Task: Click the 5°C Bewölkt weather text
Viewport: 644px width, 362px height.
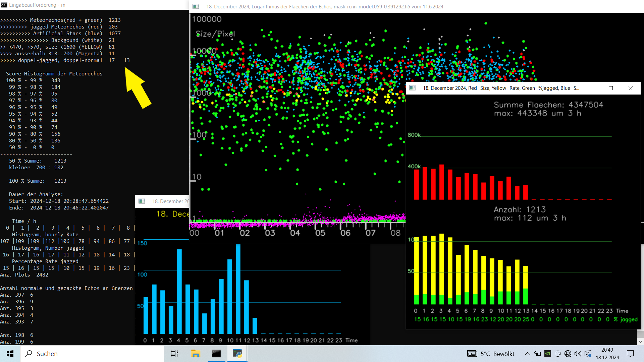Action: pyautogui.click(x=497, y=354)
